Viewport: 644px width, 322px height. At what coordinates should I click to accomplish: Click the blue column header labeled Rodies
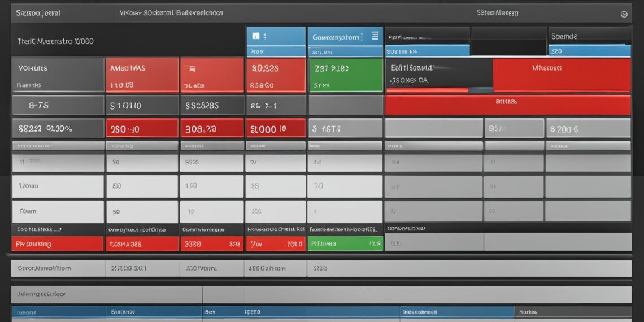[572, 312]
